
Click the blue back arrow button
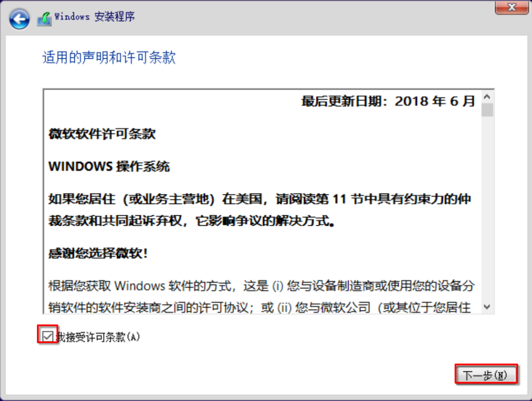(x=19, y=19)
